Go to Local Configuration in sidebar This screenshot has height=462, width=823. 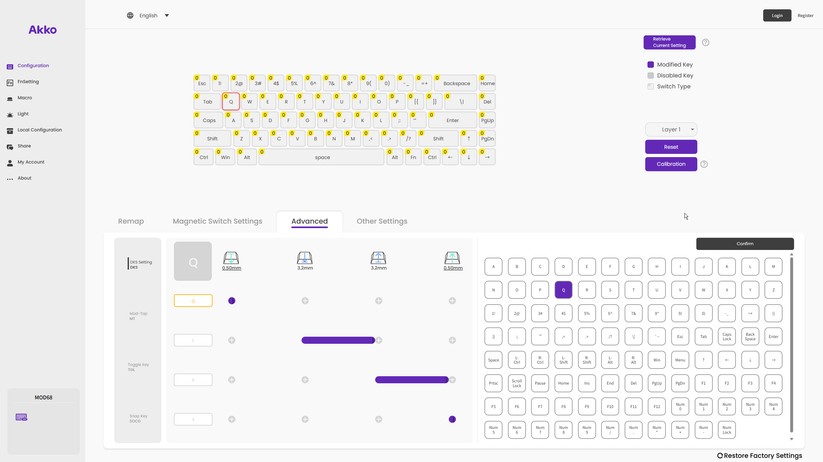(x=39, y=130)
